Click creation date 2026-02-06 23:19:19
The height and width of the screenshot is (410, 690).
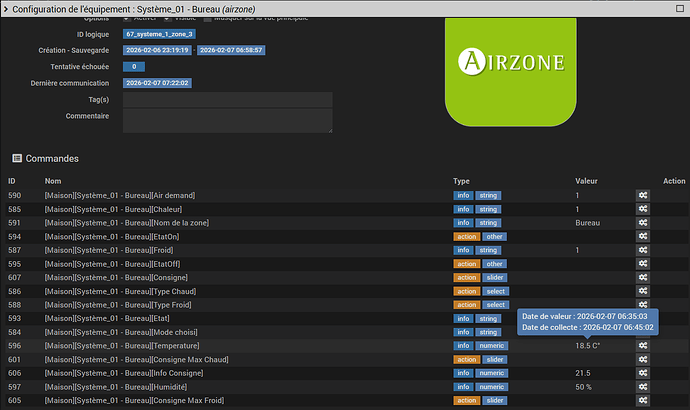click(157, 50)
